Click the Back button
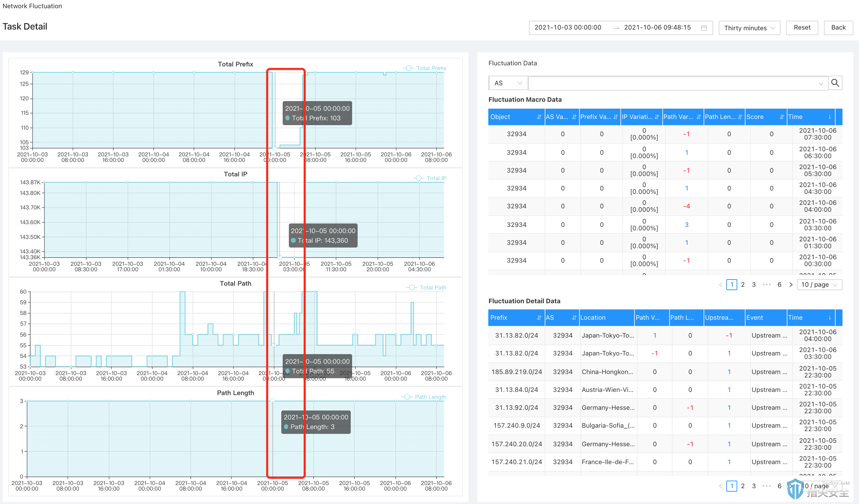This screenshot has width=859, height=504. [x=838, y=28]
